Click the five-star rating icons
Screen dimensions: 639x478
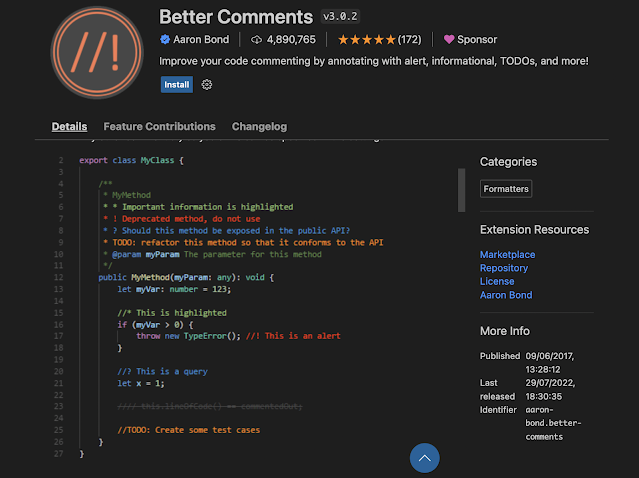(x=367, y=40)
